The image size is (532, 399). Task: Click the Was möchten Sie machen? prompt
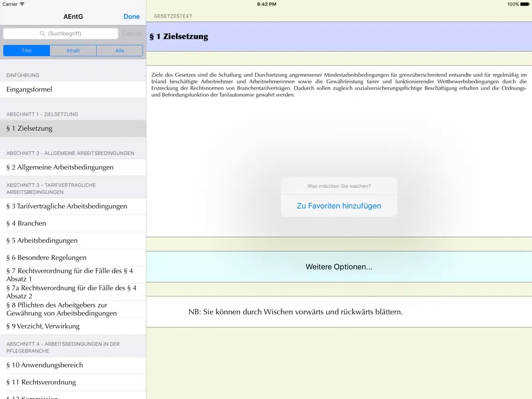[x=339, y=186]
